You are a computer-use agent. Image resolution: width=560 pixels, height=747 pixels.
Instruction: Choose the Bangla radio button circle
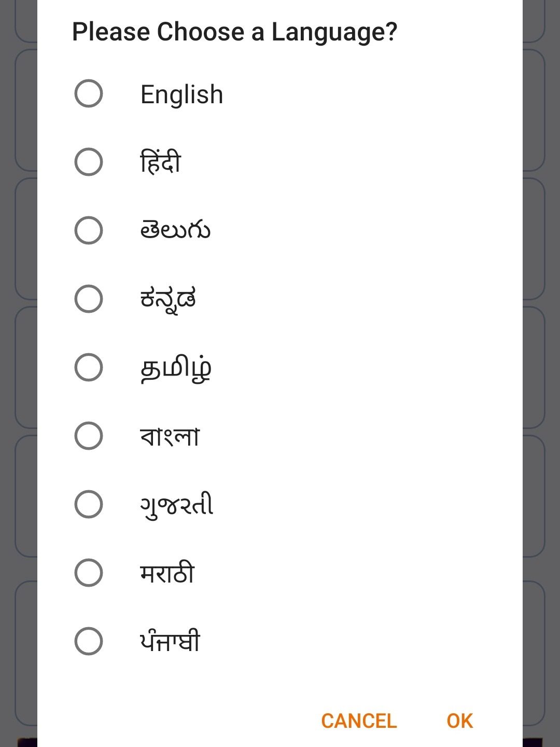tap(89, 436)
